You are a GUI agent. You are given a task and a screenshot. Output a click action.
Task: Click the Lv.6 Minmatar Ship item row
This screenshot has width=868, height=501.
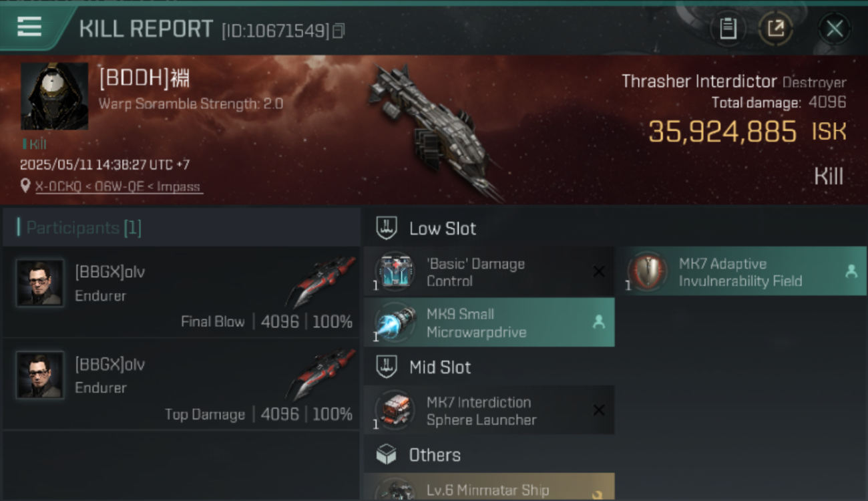tap(489, 487)
